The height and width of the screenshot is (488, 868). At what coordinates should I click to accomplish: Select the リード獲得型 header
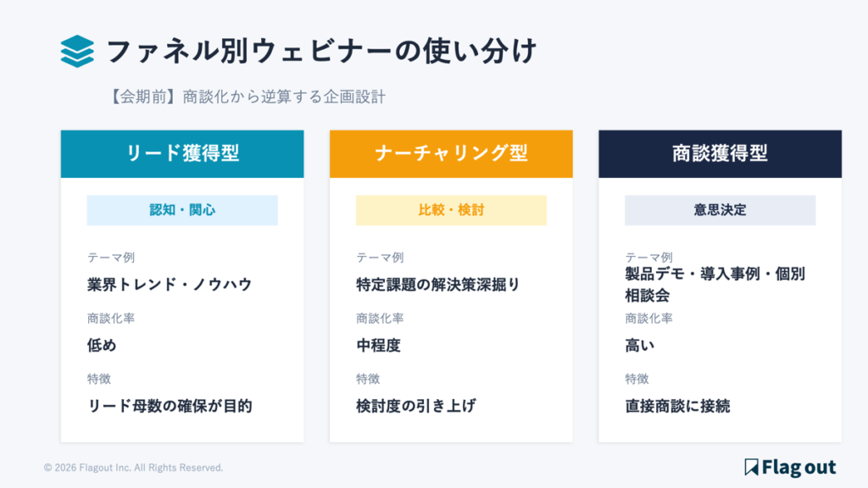182,153
